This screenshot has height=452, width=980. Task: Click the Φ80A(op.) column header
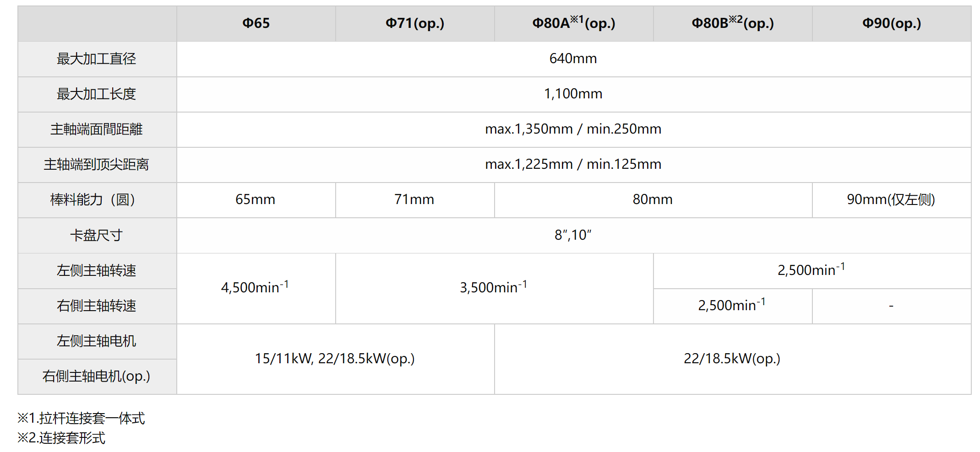pyautogui.click(x=573, y=23)
